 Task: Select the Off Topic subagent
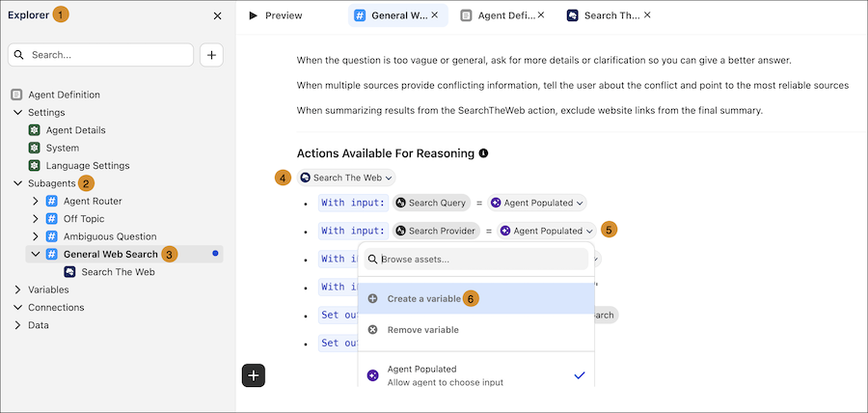point(84,219)
